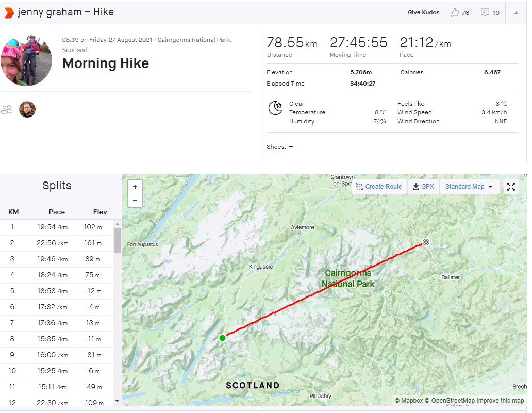
Task: Click the tagged athlete avatar
Action: 27,109
